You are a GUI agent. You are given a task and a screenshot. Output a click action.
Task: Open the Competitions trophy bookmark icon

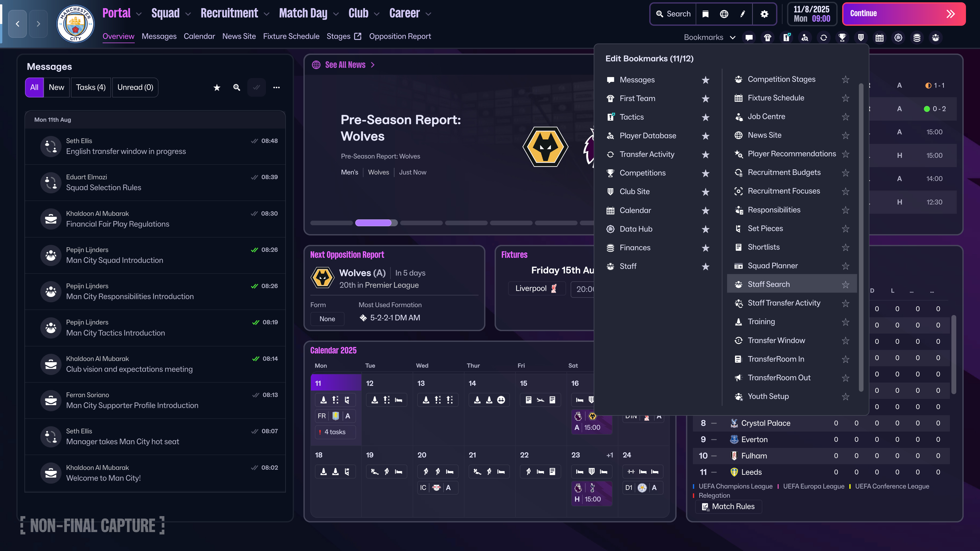point(842,38)
